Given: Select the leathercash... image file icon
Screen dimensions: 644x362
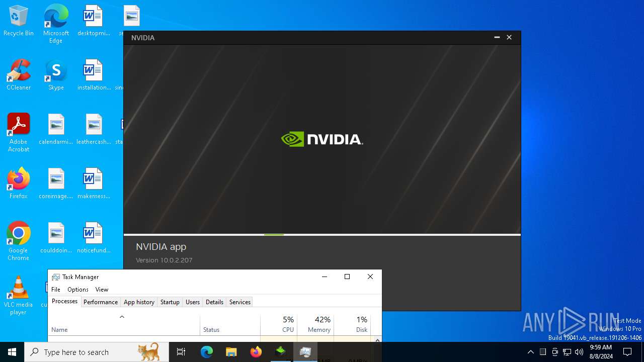Looking at the screenshot, I should 94,130.
